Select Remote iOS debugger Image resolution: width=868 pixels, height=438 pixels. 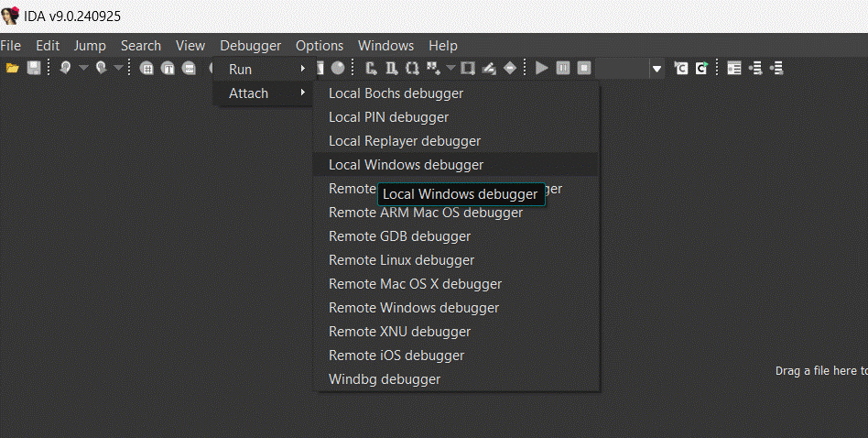pos(456,356)
